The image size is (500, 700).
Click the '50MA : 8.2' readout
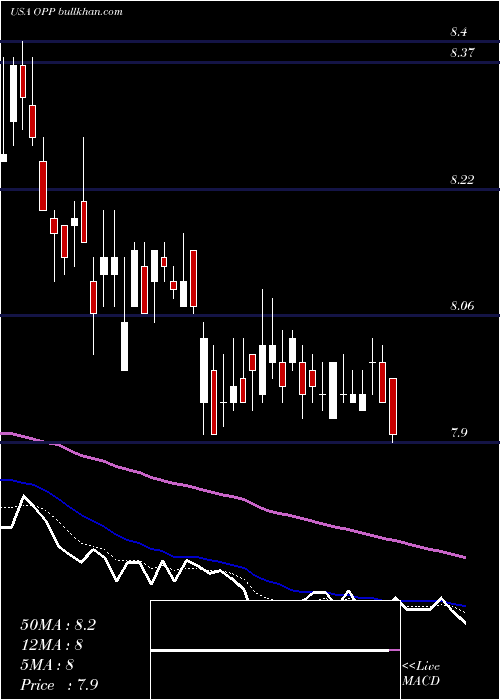[x=58, y=625]
